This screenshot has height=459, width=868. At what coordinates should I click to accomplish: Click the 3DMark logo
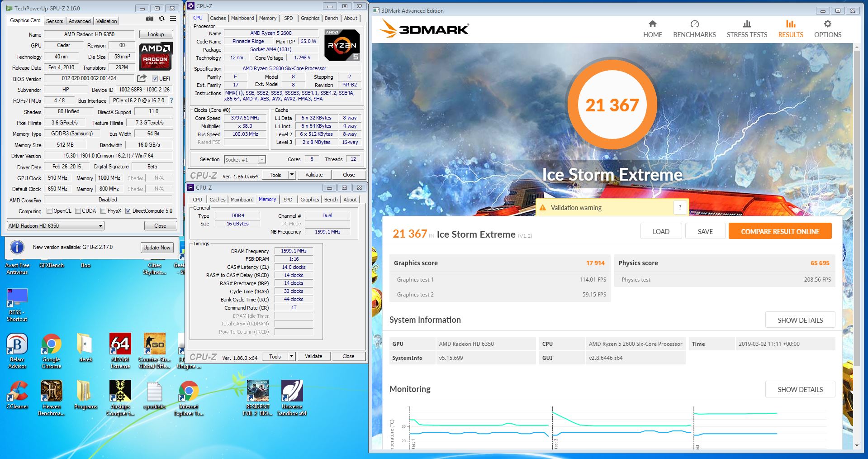424,29
